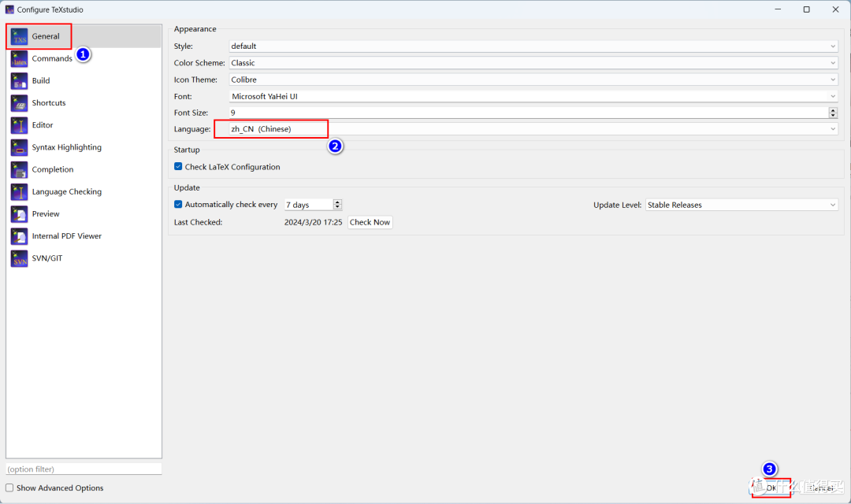Expand the Update Level dropdown
Viewport: 851px width, 504px height.
[741, 205]
